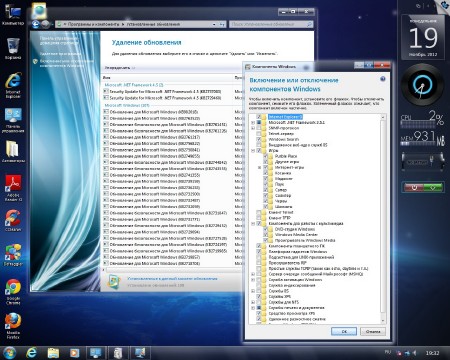Expand the Internet games sub-node
Viewport: 450px width, 360px height.
click(260, 167)
